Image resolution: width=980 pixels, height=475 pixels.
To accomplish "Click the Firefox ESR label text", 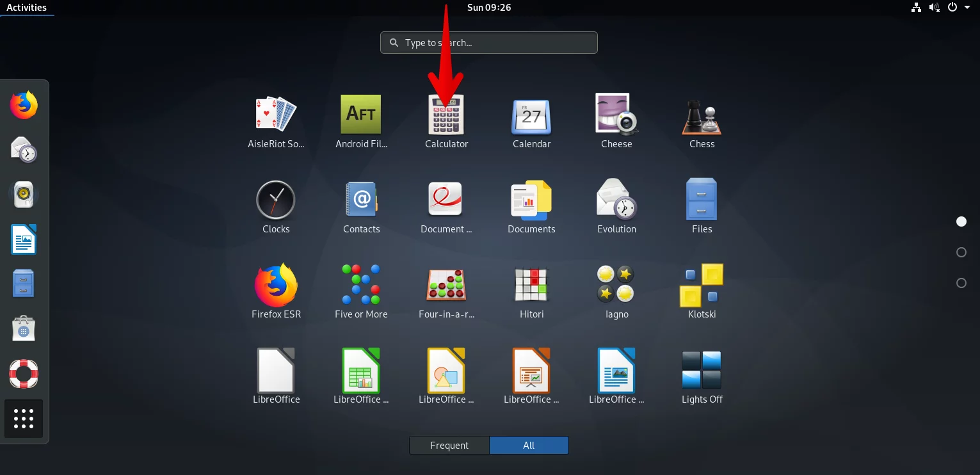I will (276, 314).
